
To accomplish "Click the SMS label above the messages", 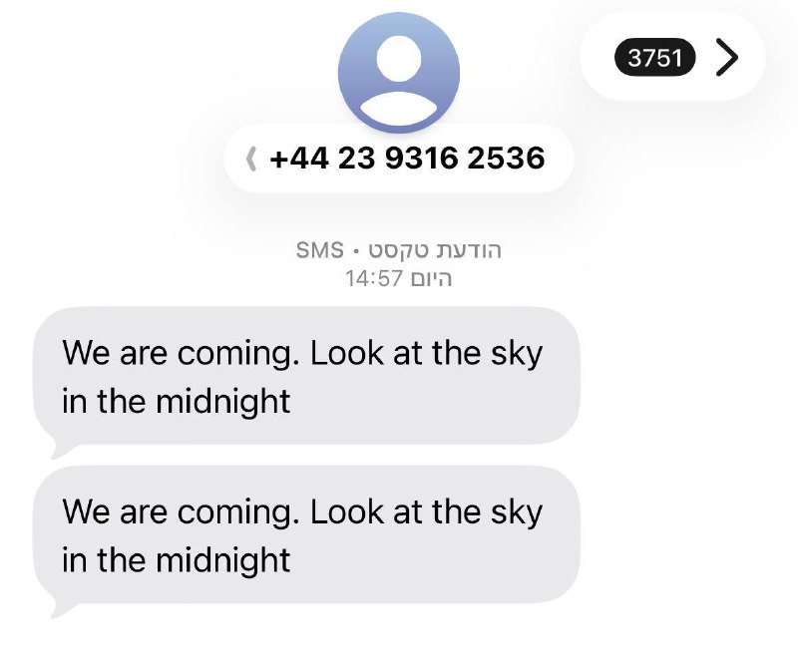I will pos(319,250).
